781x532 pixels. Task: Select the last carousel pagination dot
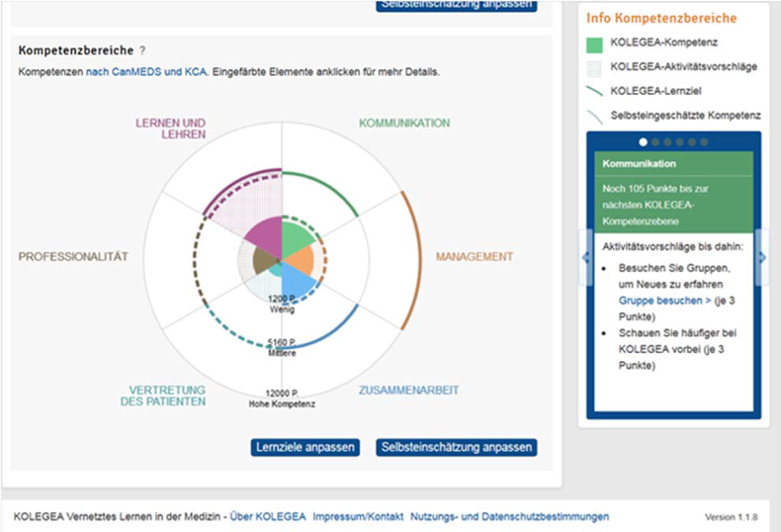(x=703, y=141)
